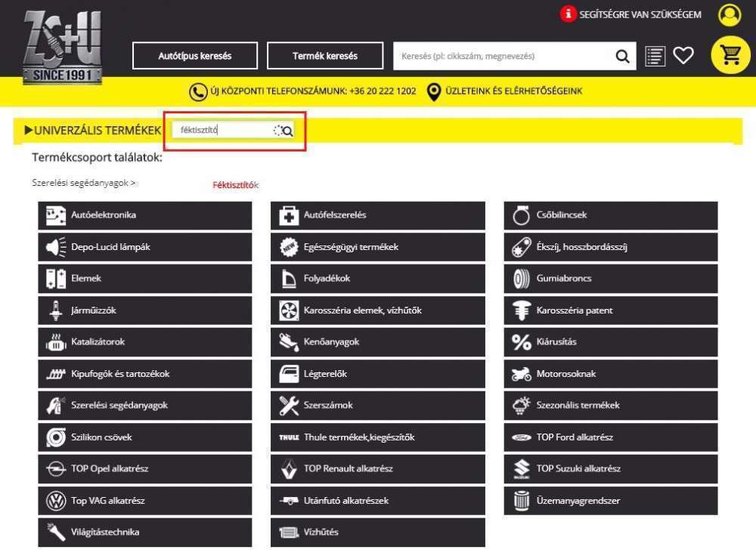Click into the main search input field
The image size is (756, 559).
503,56
